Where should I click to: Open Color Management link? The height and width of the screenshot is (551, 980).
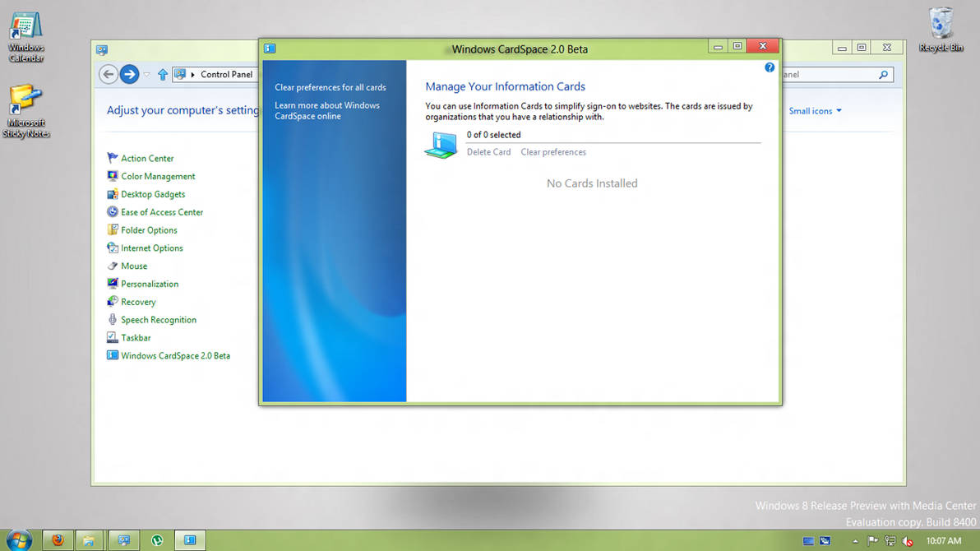[158, 176]
